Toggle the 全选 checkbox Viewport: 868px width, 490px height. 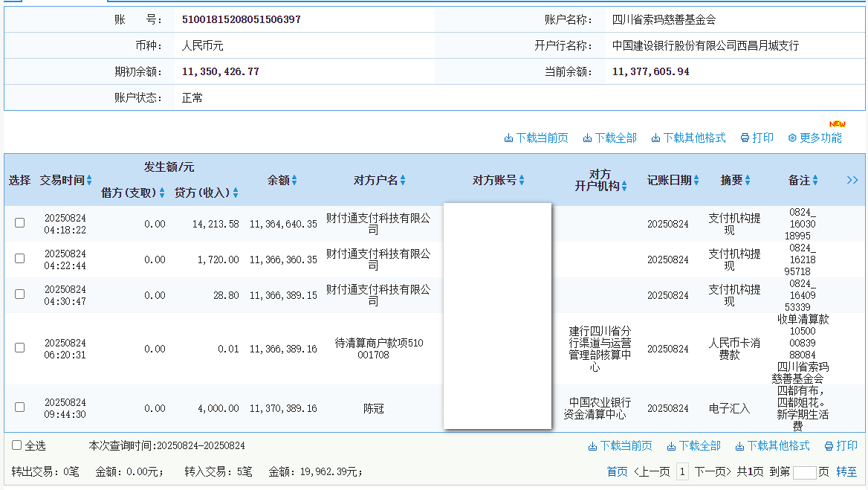click(16, 445)
